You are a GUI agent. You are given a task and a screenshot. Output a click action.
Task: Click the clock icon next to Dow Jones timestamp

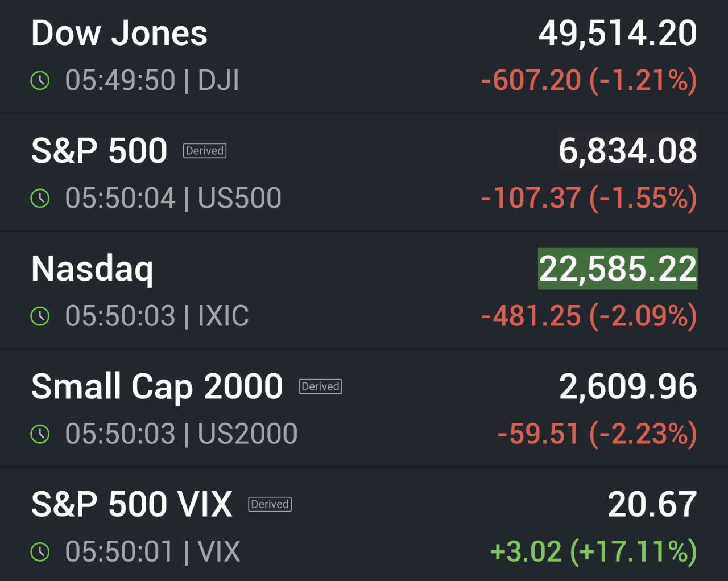click(39, 80)
